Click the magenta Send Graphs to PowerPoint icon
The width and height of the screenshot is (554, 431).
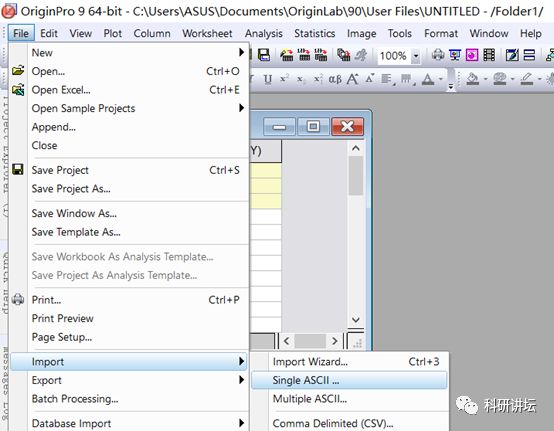pos(472,55)
